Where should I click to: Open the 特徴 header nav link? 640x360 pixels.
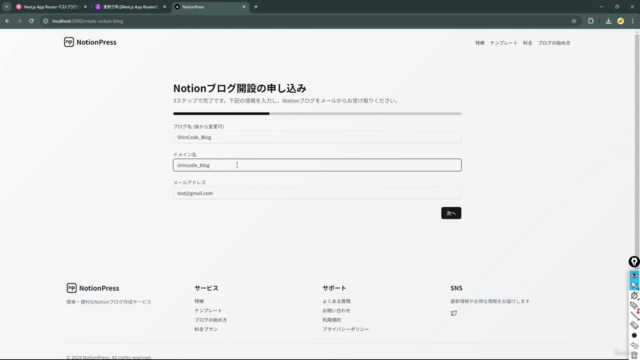[x=480, y=43]
